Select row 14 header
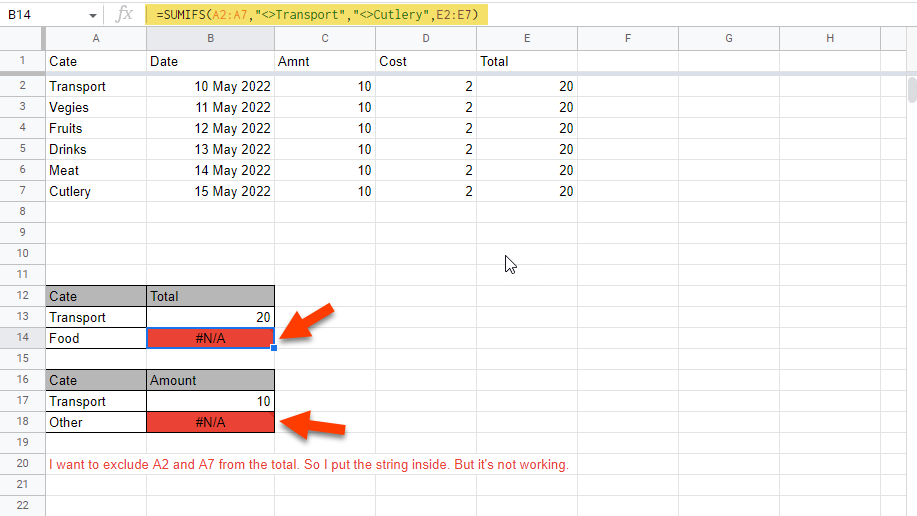The width and height of the screenshot is (917, 516). click(x=22, y=338)
